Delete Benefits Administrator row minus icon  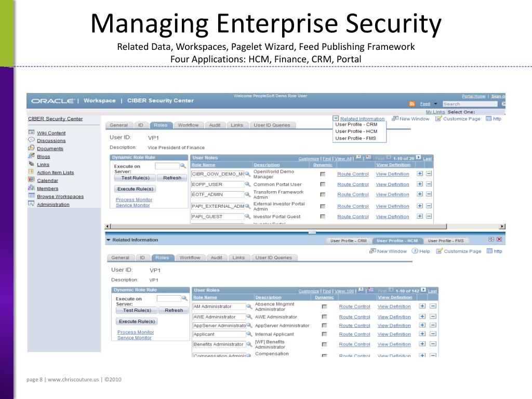click(x=433, y=344)
